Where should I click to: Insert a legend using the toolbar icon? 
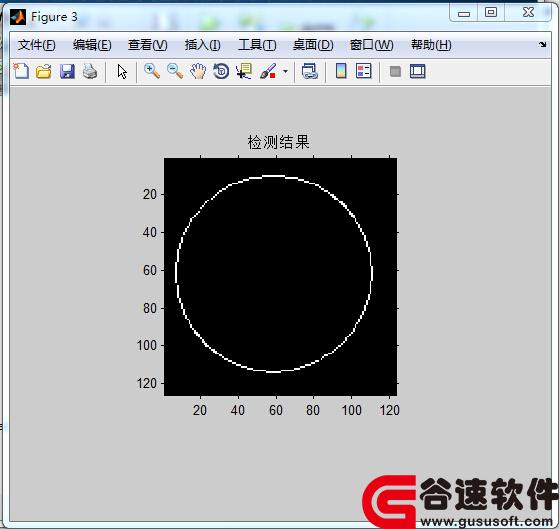[364, 71]
